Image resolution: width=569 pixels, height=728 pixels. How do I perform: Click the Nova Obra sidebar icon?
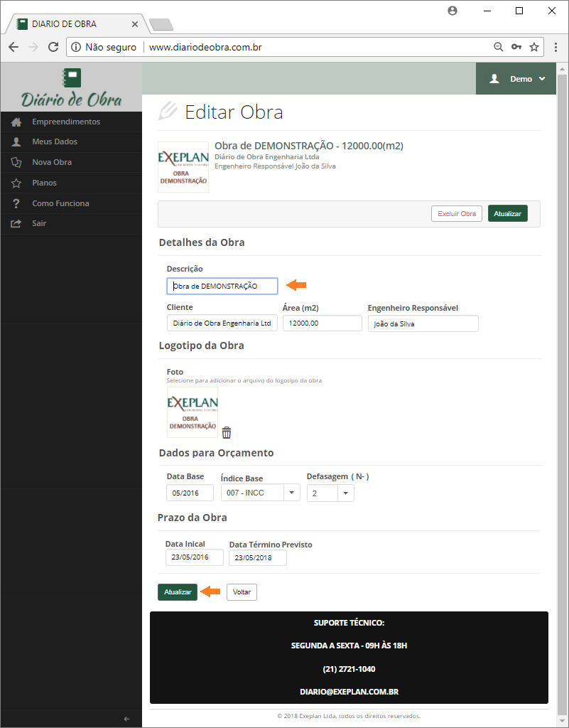(16, 163)
